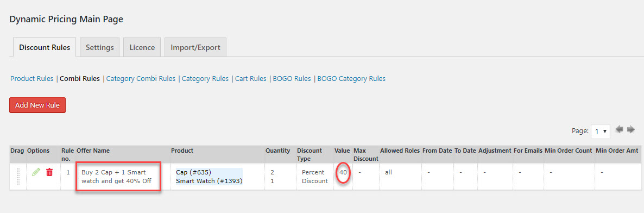Go to previous page with left arrow
The width and height of the screenshot is (644, 213).
[620, 130]
